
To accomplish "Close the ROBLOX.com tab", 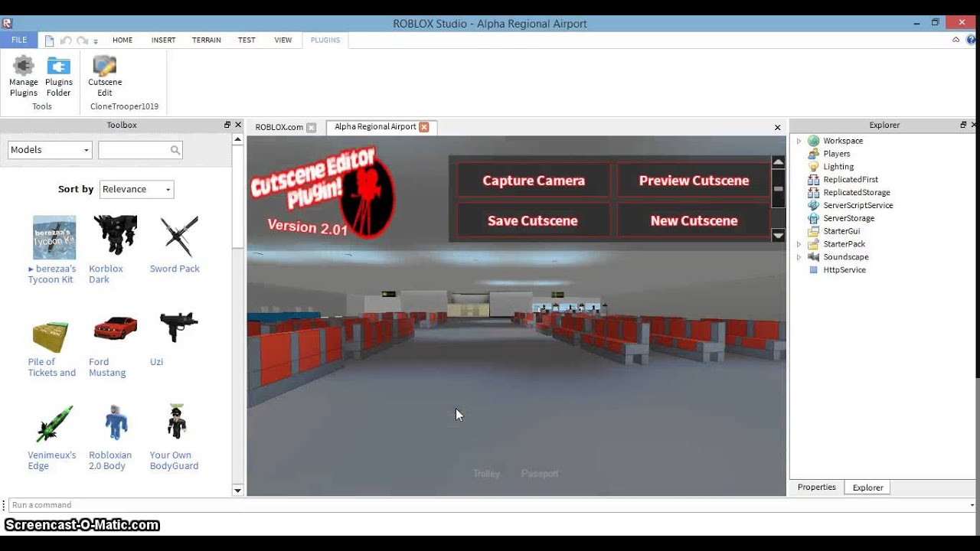I will tap(311, 128).
